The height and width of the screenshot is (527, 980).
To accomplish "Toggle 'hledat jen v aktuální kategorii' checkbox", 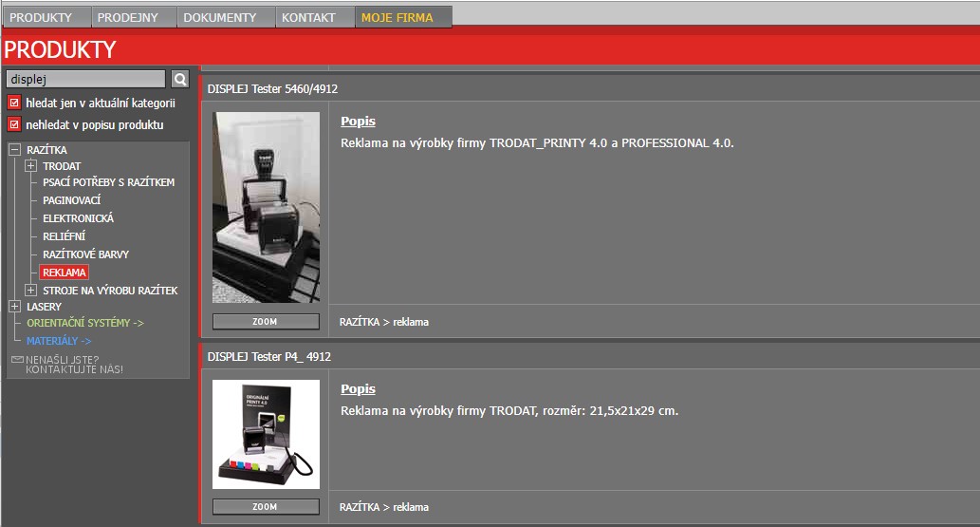I will 13,103.
